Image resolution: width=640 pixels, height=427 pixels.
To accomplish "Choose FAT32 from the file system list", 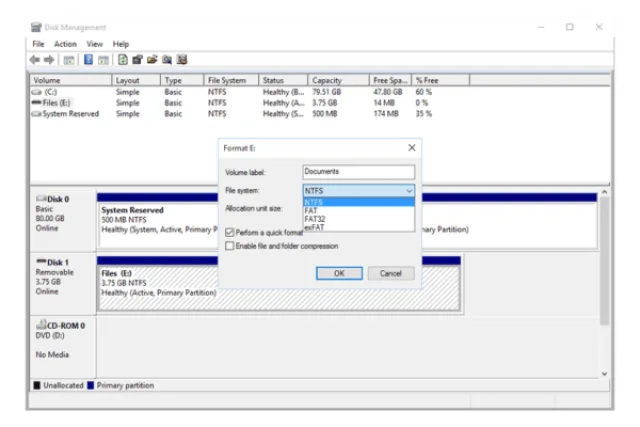I will (x=358, y=219).
